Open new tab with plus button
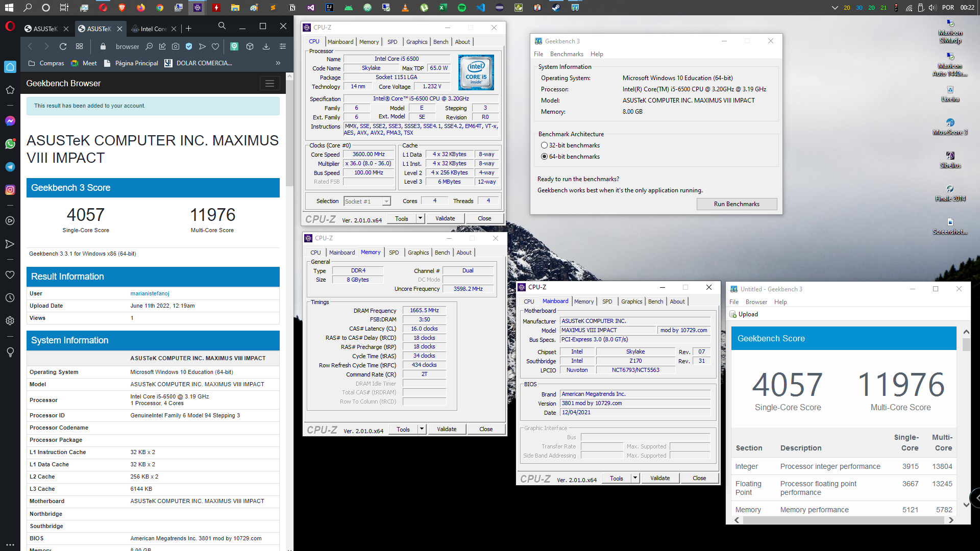The width and height of the screenshot is (980, 551). point(189,29)
